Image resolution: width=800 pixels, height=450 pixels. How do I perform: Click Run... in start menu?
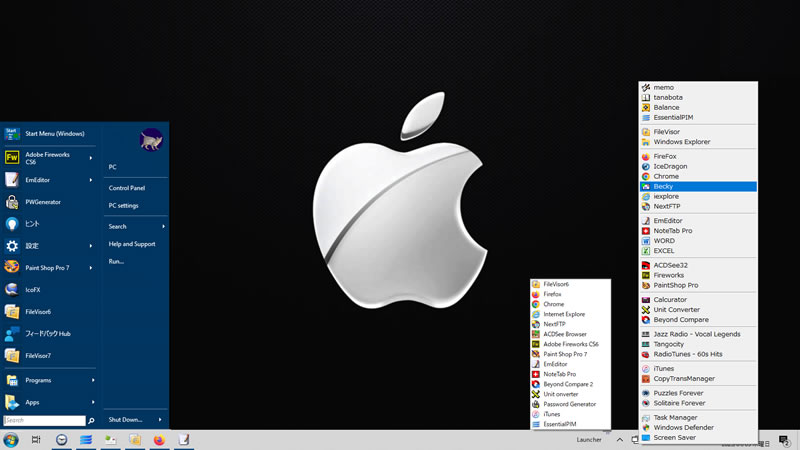tap(116, 261)
